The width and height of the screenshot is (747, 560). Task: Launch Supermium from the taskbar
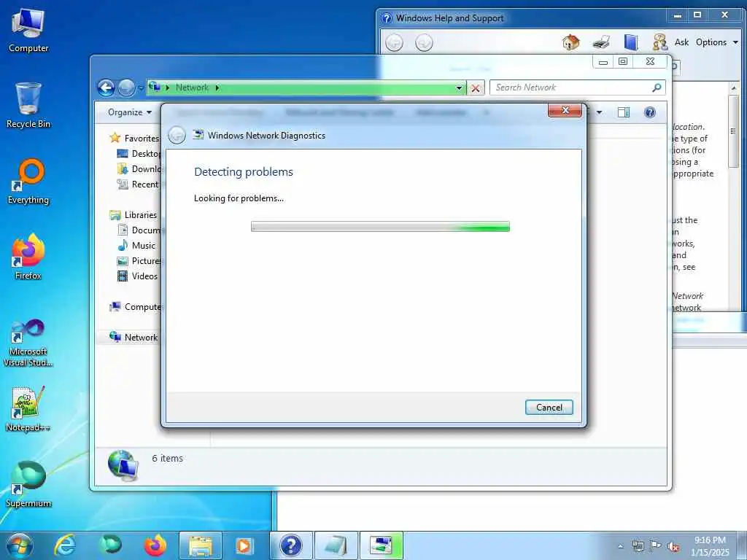pos(110,545)
